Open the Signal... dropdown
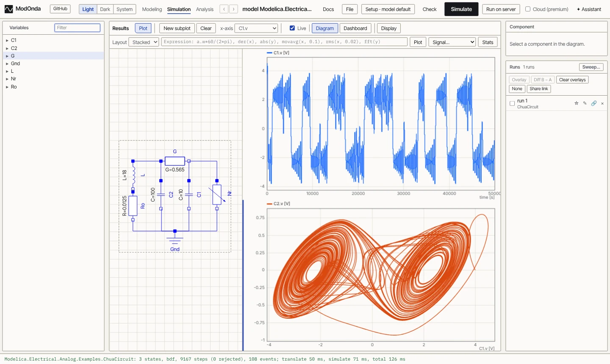 coord(452,42)
